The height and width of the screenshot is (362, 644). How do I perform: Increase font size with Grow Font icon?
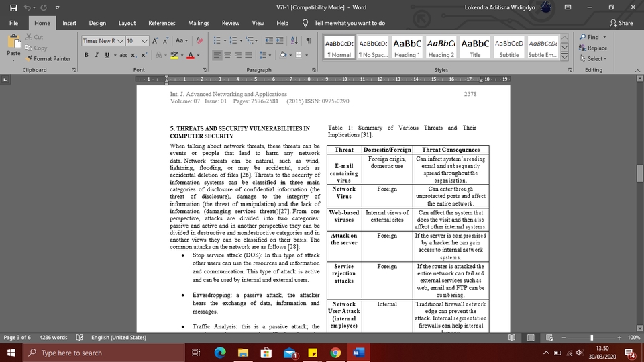pos(155,41)
